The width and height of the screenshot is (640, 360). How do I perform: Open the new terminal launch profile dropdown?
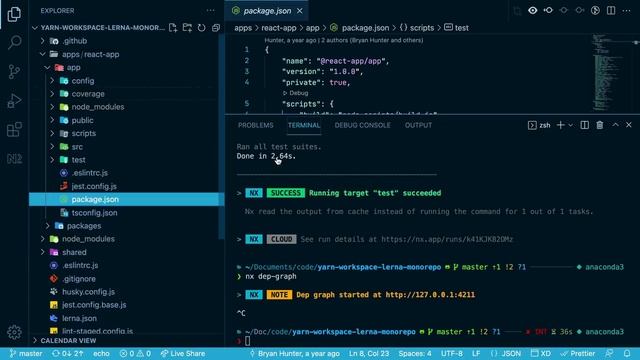571,125
